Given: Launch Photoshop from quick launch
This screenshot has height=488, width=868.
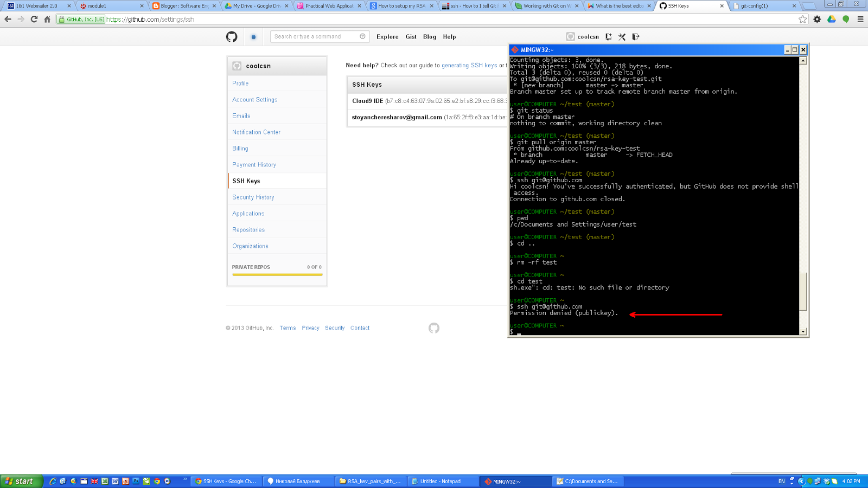Looking at the screenshot, I should pos(136,481).
